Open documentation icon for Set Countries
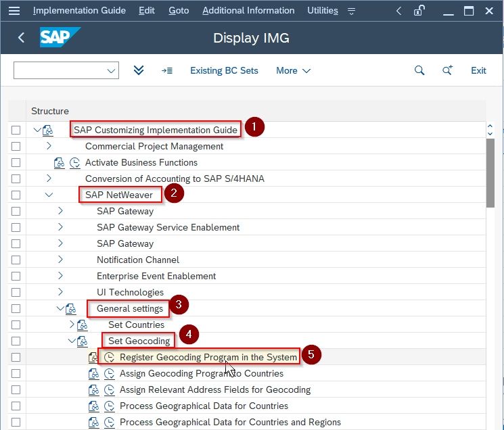 pyautogui.click(x=83, y=325)
